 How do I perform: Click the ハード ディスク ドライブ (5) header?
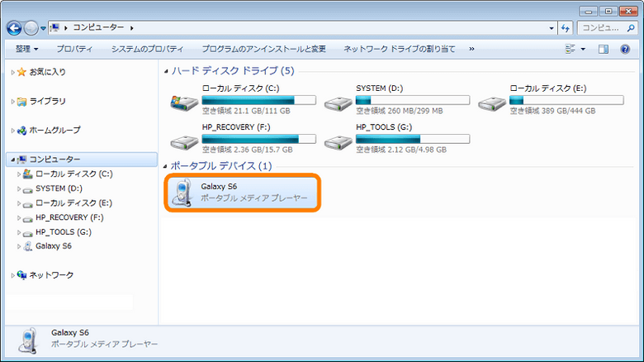(x=233, y=71)
